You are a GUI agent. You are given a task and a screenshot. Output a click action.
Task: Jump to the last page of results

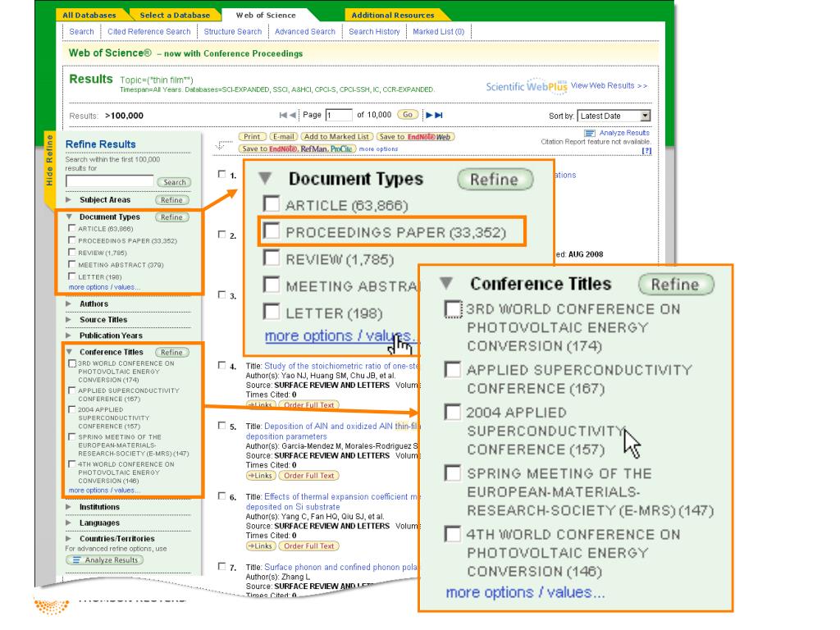[440, 115]
